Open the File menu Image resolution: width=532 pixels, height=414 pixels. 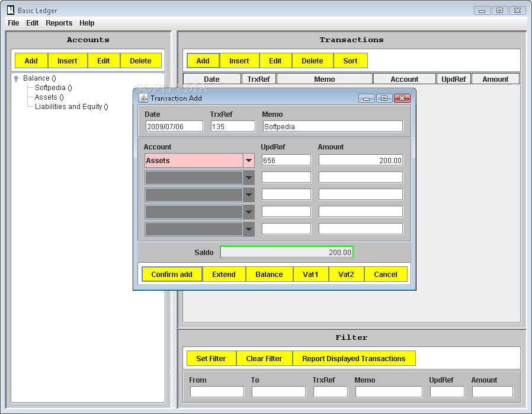click(14, 23)
